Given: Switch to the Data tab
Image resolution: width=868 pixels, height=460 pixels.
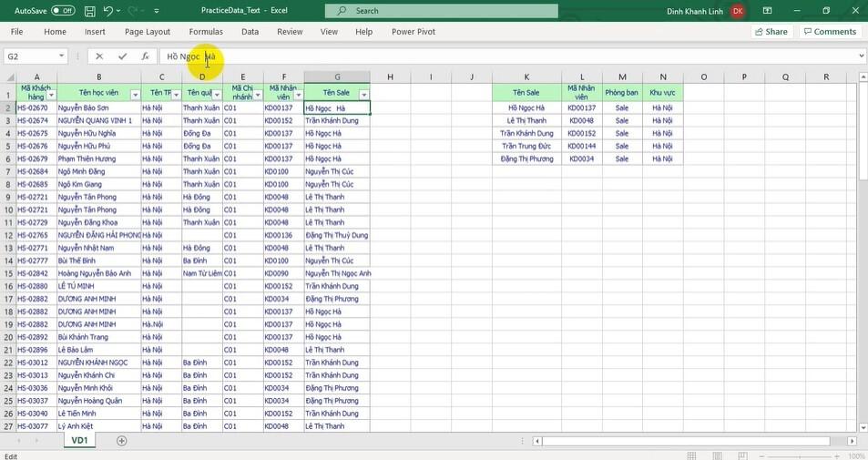Looking at the screenshot, I should [250, 32].
